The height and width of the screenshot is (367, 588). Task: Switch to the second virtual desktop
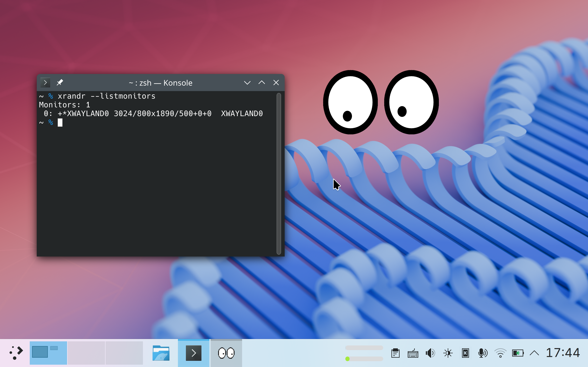(86, 353)
